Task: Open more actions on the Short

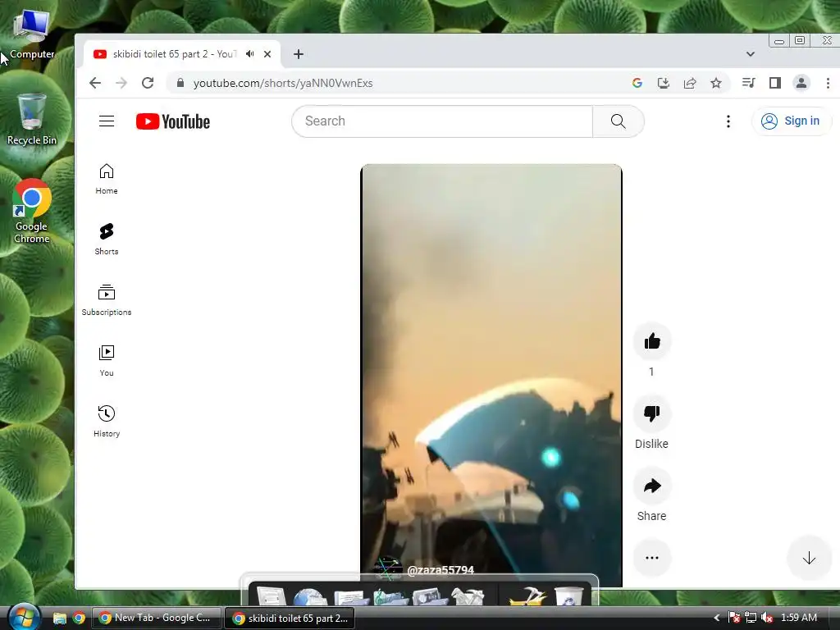Action: [652, 558]
